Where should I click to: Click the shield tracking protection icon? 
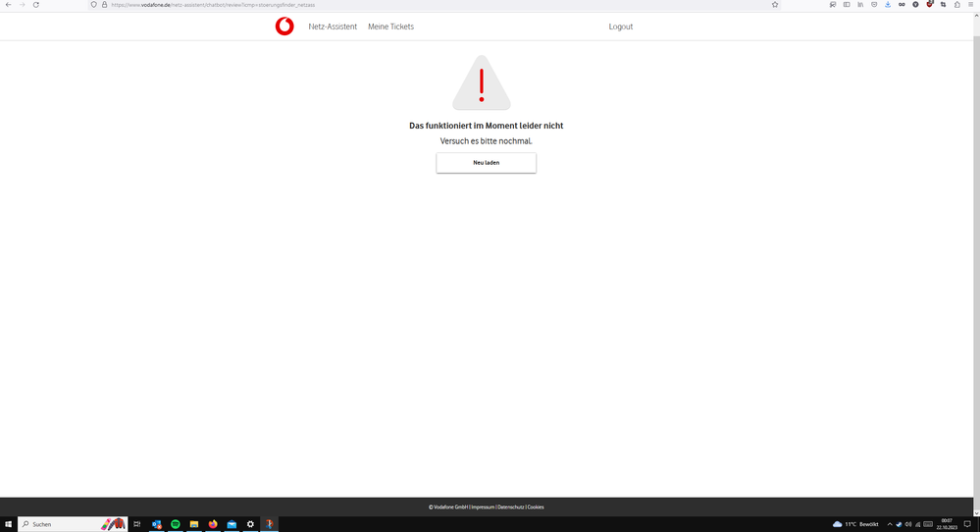[94, 4]
